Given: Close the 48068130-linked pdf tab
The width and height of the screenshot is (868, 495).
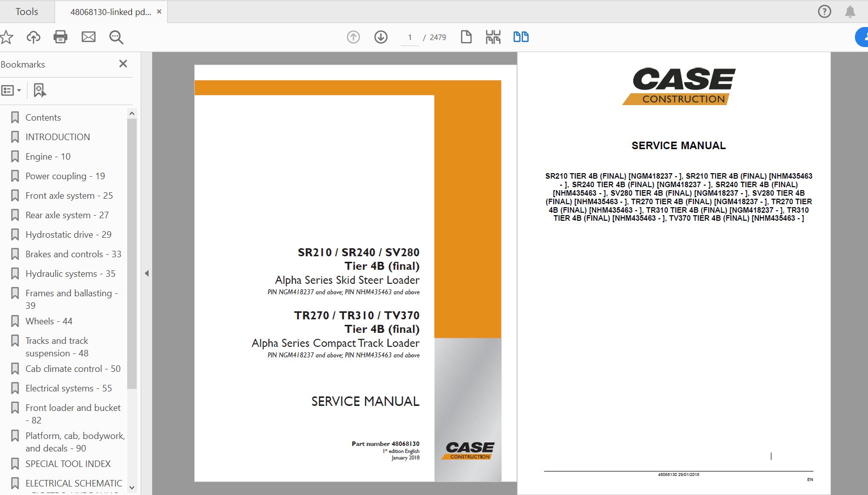Looking at the screenshot, I should pyautogui.click(x=159, y=12).
